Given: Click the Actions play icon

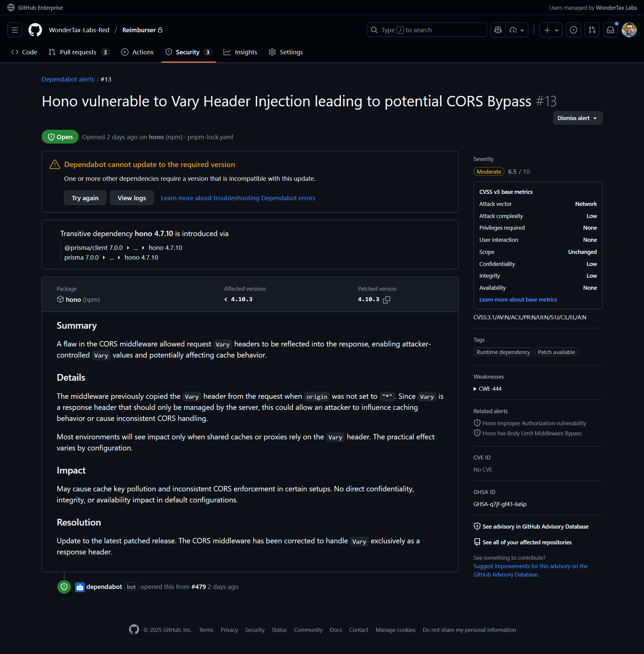Looking at the screenshot, I should tap(125, 52).
